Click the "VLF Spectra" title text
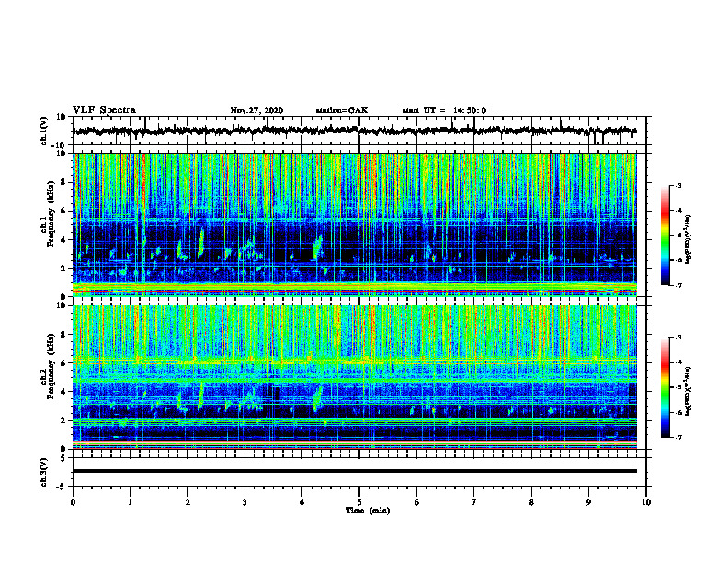This screenshot has height=563, width=728. click(x=104, y=110)
